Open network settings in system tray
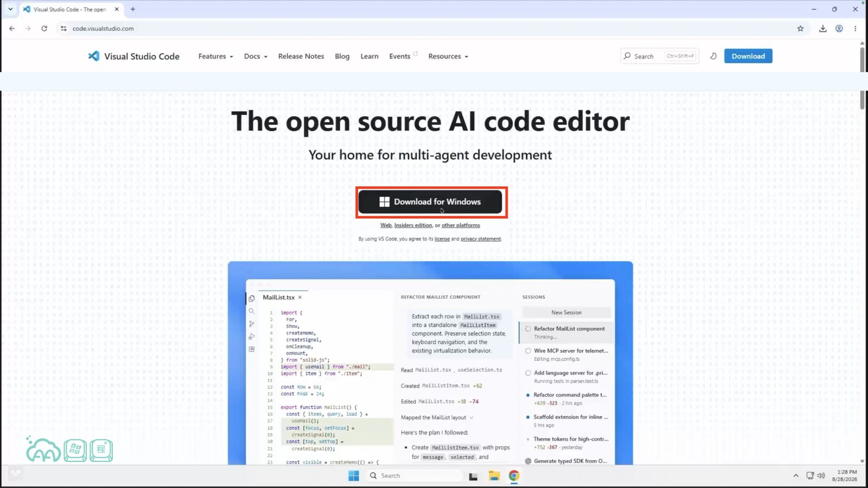868x488 pixels. pos(810,476)
